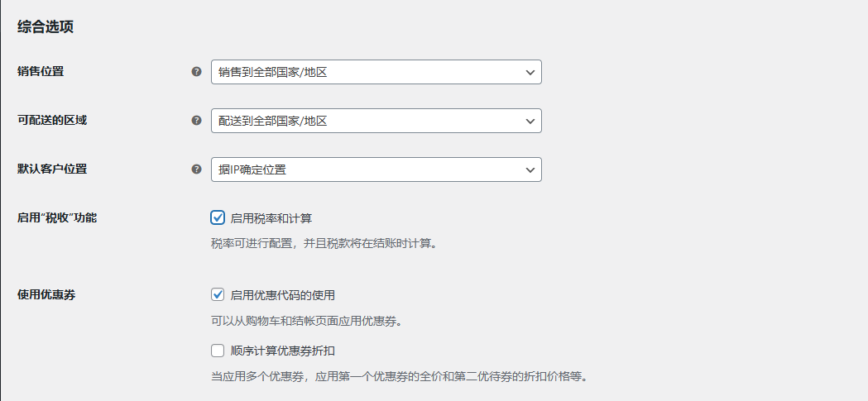Uncheck the 启用税率和计算 checkbox

pyautogui.click(x=218, y=217)
